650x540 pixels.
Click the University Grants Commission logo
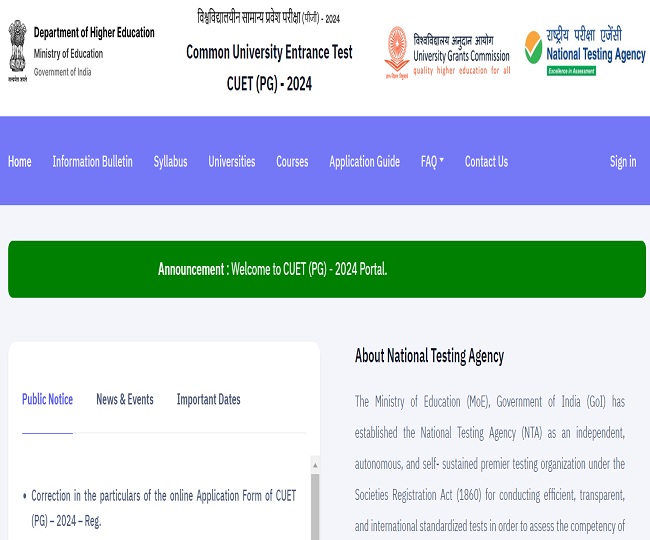(x=447, y=51)
